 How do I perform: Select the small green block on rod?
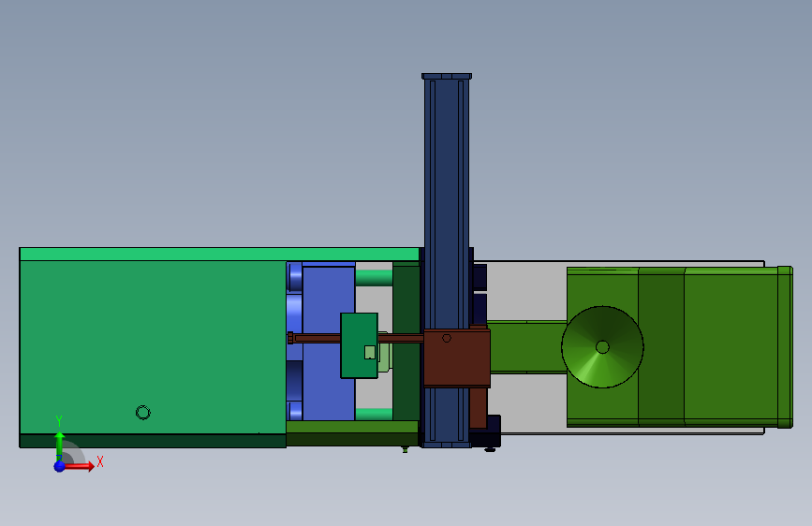[359, 345]
